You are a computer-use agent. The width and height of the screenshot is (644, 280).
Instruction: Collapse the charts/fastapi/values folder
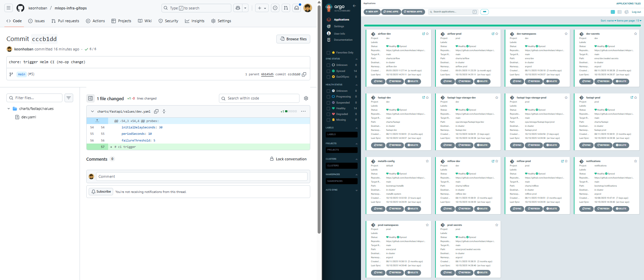(8, 109)
